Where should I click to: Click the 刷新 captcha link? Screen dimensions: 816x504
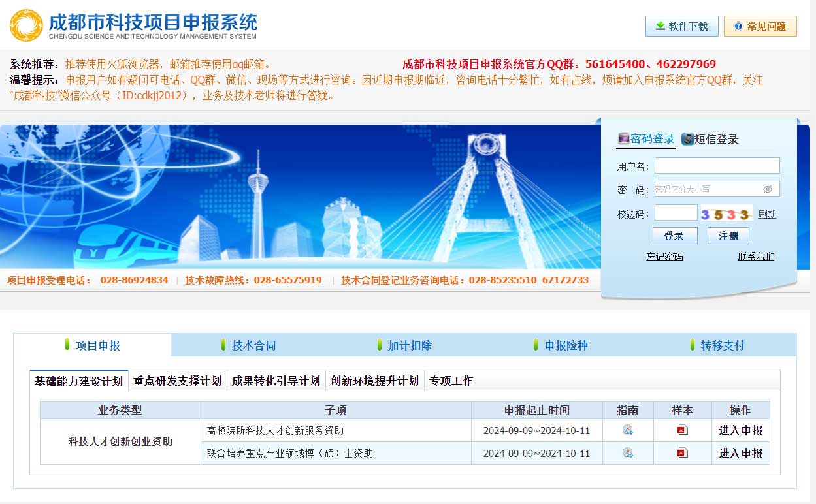click(767, 214)
